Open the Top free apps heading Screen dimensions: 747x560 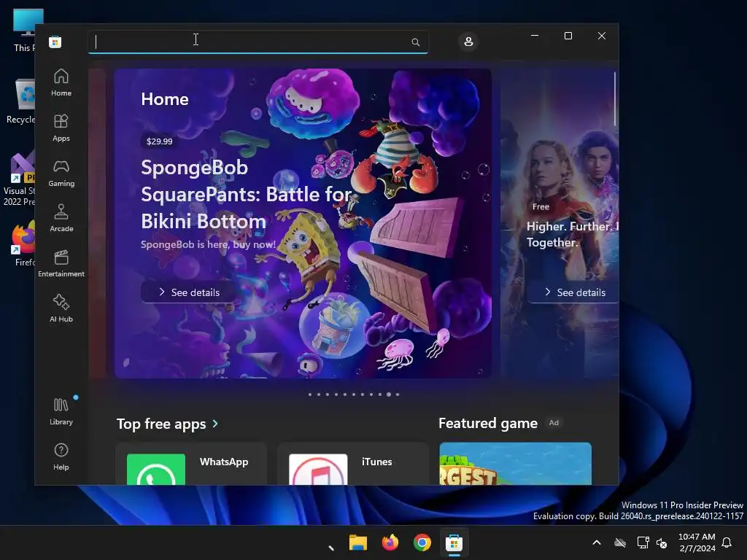tap(161, 424)
